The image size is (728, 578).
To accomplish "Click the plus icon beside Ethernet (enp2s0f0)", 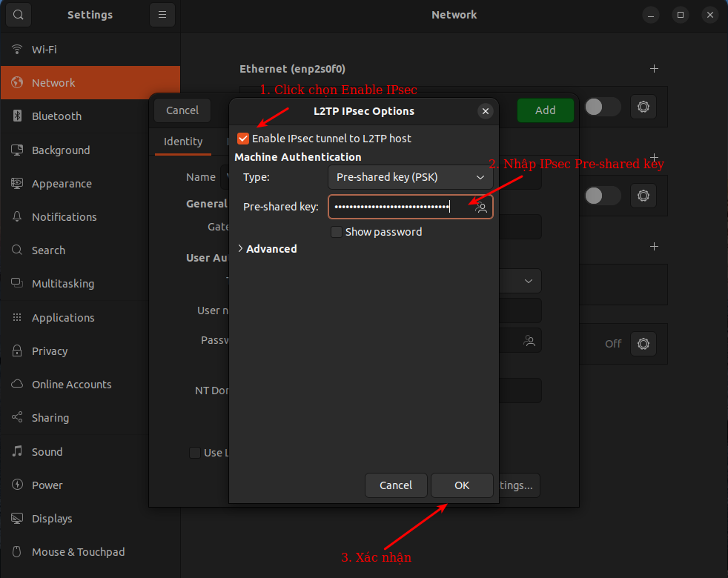I will coord(654,69).
